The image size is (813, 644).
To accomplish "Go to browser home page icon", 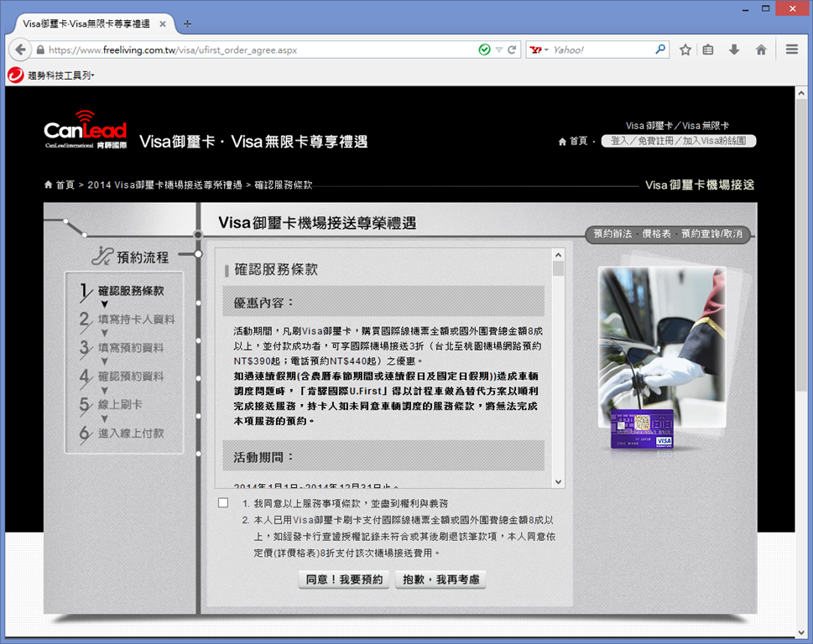I will click(x=761, y=49).
